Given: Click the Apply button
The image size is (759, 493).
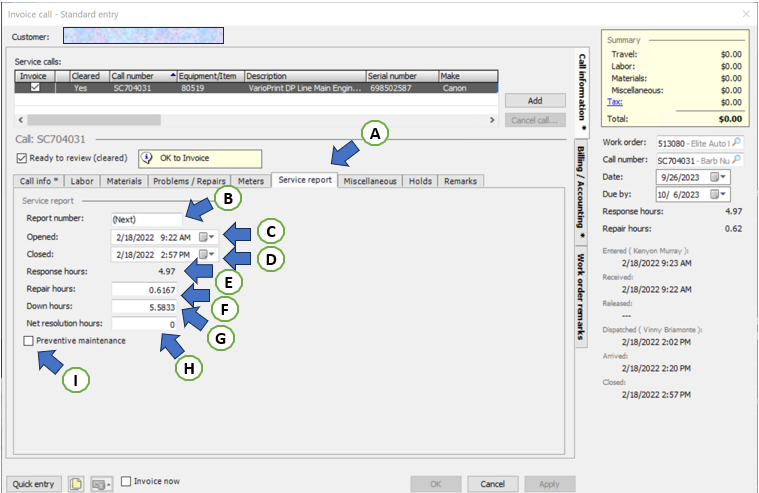Looking at the screenshot, I should pyautogui.click(x=549, y=484).
